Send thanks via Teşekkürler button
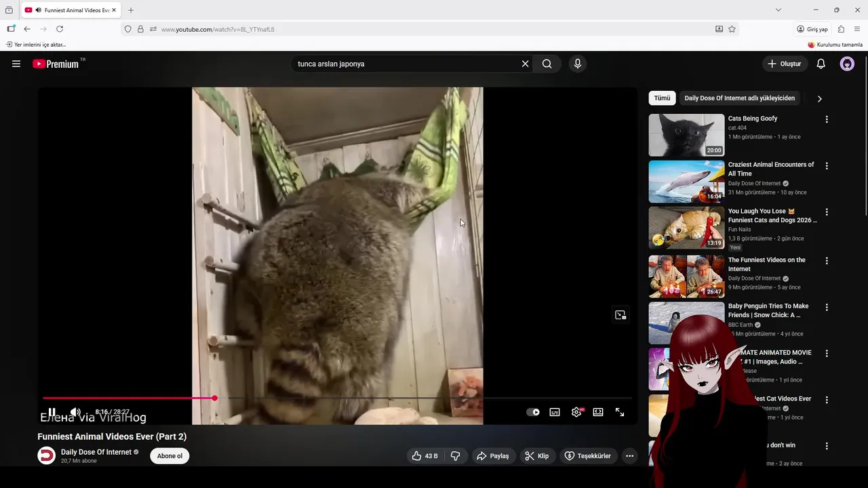Image resolution: width=868 pixels, height=488 pixels. point(587,456)
